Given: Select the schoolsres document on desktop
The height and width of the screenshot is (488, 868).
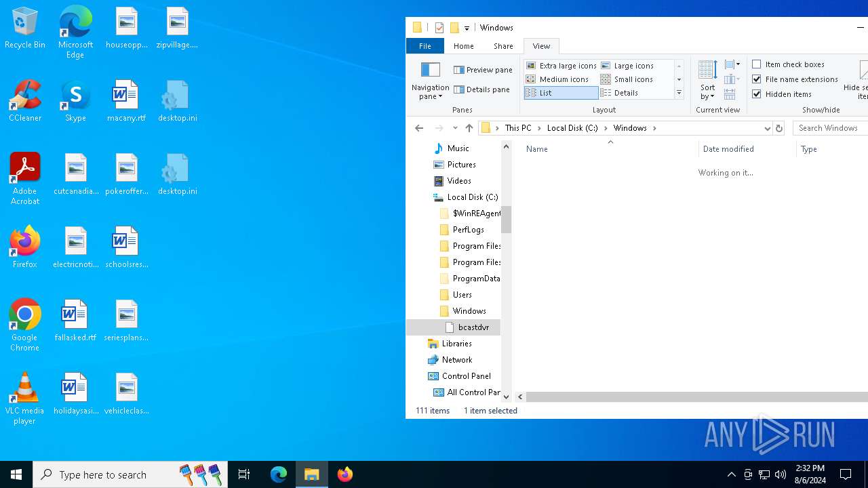Looking at the screenshot, I should click(x=126, y=247).
